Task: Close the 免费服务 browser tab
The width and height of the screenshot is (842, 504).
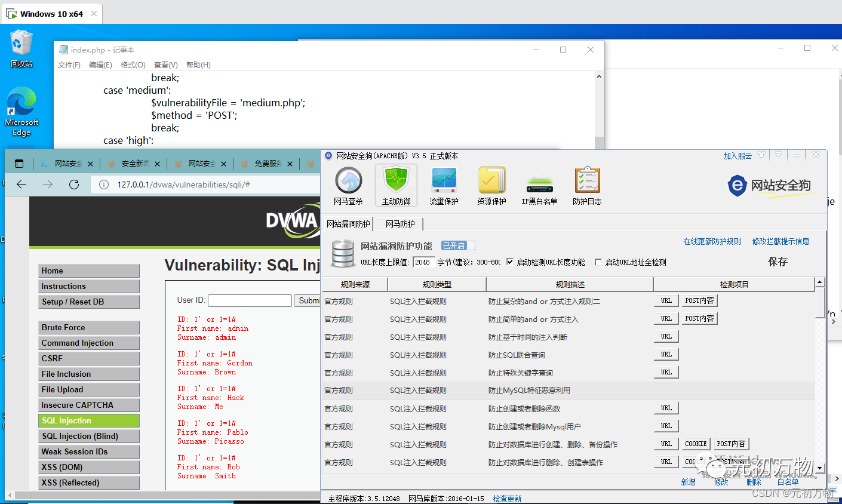Action: pos(290,164)
